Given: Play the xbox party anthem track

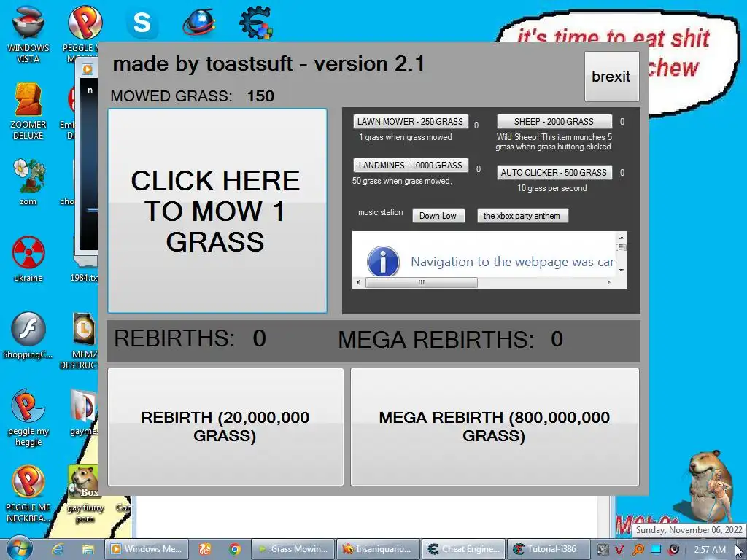Looking at the screenshot, I should (522, 216).
